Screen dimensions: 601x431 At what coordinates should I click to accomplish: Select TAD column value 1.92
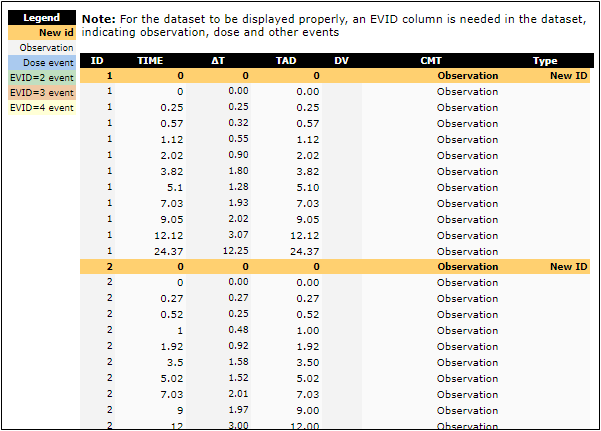pyautogui.click(x=308, y=347)
